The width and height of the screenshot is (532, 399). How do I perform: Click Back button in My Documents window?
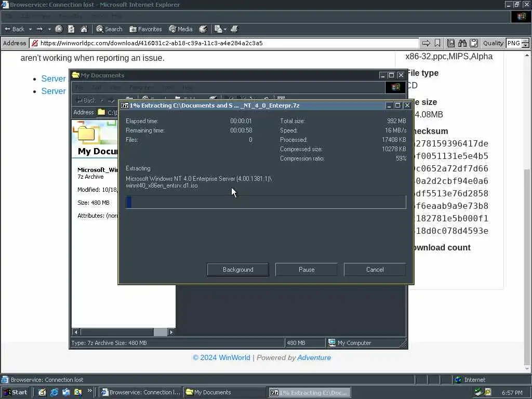click(86, 100)
